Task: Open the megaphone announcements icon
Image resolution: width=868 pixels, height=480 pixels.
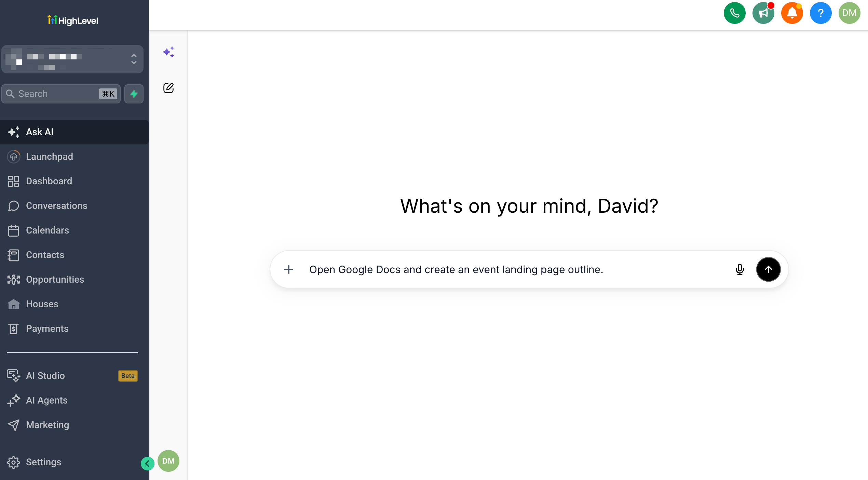Action: pos(763,13)
